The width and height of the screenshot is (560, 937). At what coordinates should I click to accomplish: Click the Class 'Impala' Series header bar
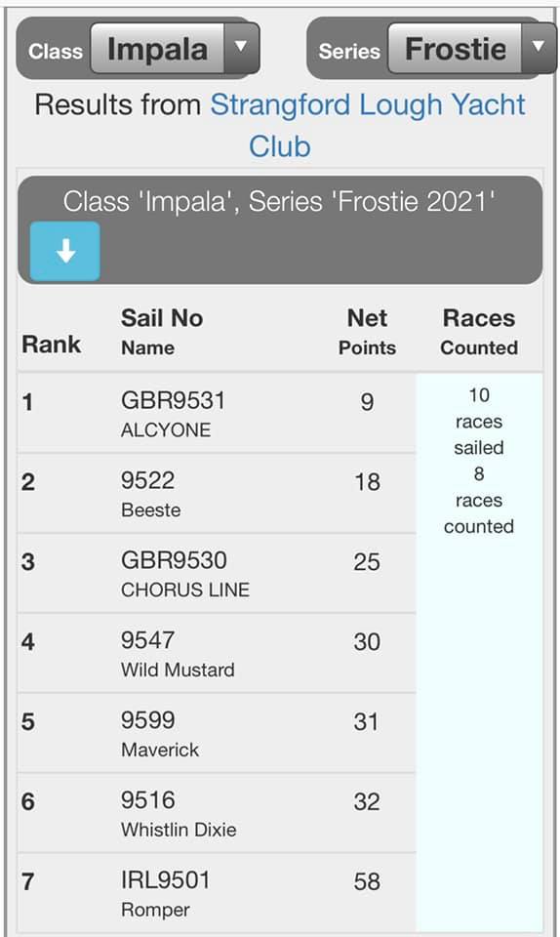click(280, 230)
